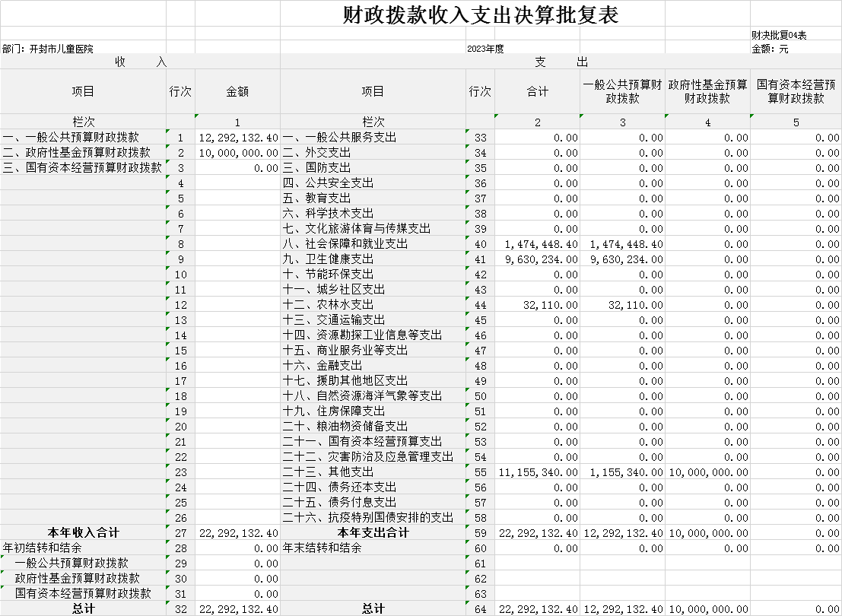The image size is (842, 616).
Task: Select the 九、卫生健康支出 row label
Action: pyautogui.click(x=329, y=259)
